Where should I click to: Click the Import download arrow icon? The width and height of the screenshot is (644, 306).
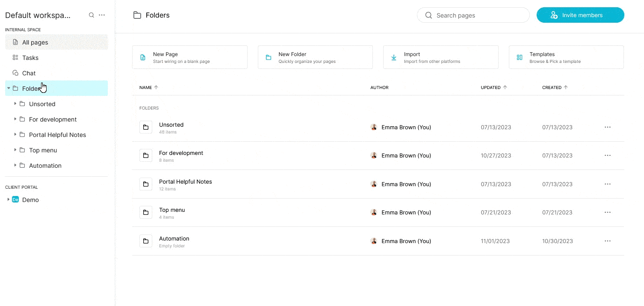[394, 57]
